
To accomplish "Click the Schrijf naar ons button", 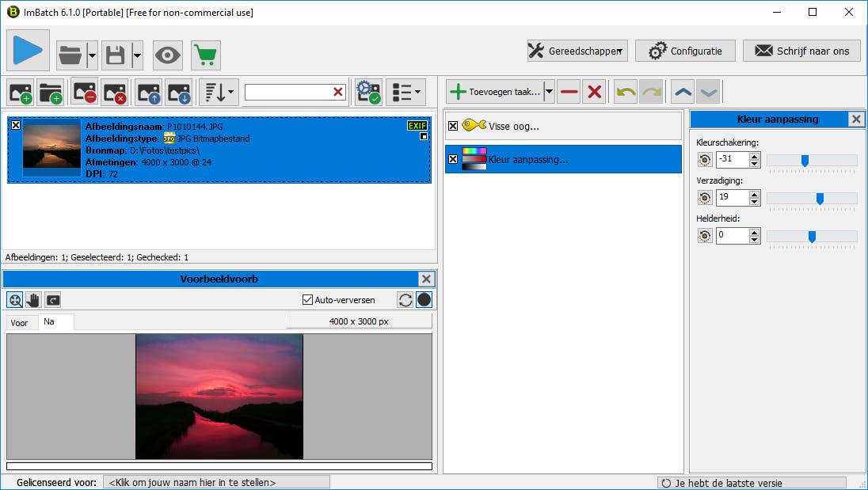I will tap(801, 51).
